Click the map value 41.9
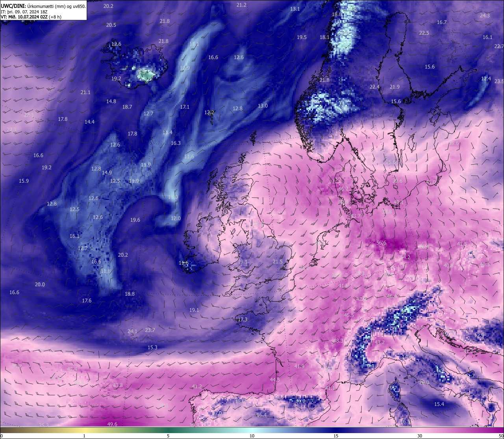The height and width of the screenshot is (439, 504). (299, 366)
